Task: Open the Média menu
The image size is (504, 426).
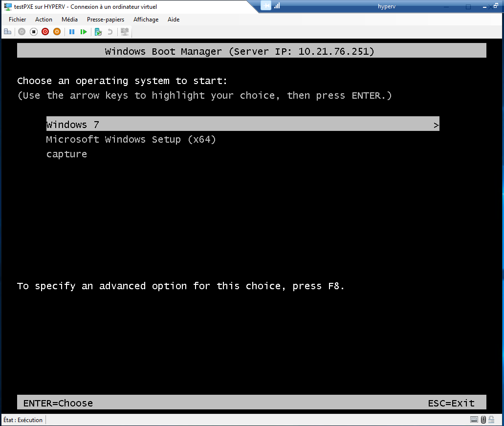Action: pyautogui.click(x=69, y=20)
